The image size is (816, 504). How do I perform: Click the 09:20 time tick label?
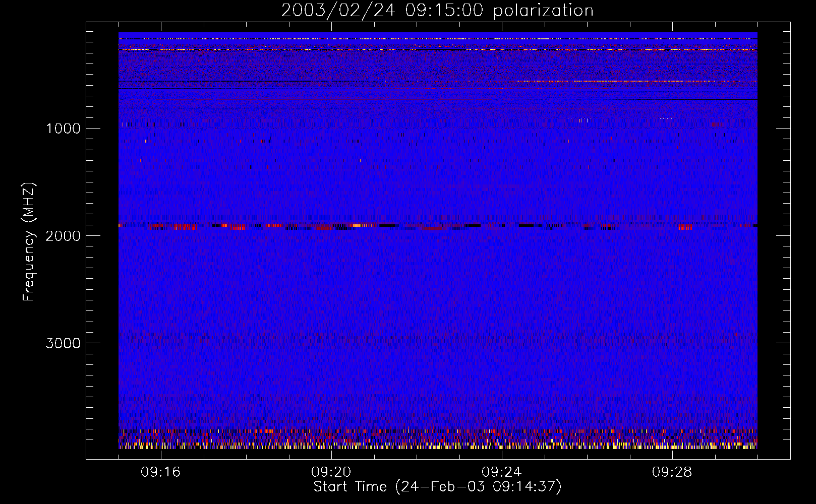click(x=331, y=472)
